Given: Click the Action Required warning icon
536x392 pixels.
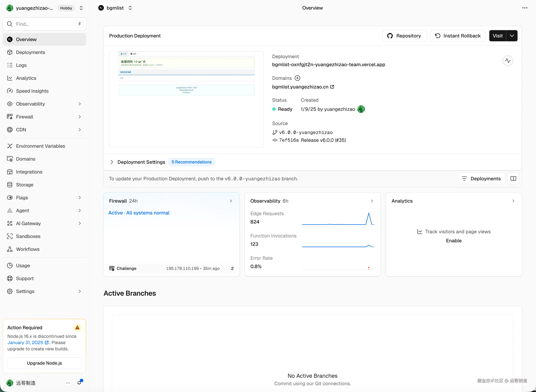Looking at the screenshot, I should pos(77,328).
